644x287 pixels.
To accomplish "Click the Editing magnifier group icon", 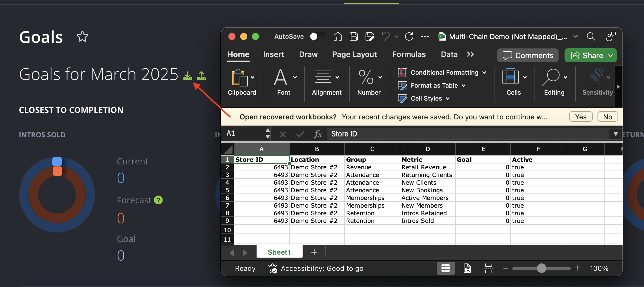I will [551, 77].
